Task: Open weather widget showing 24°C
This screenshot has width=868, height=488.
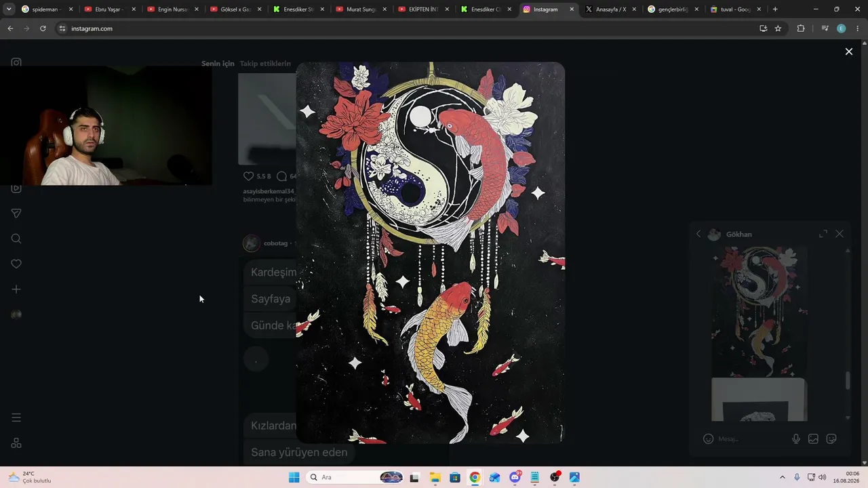Action: (31, 477)
